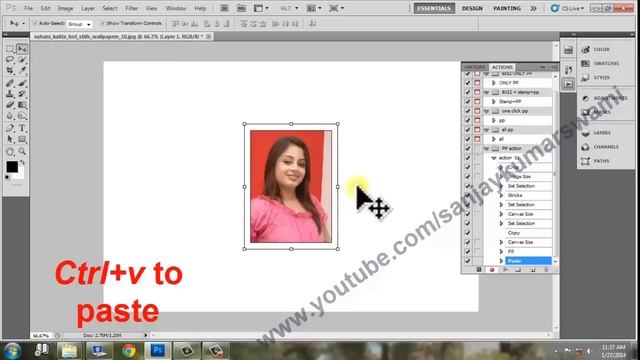640x360 pixels.
Task: Select the Blur tool
Action: (10, 116)
